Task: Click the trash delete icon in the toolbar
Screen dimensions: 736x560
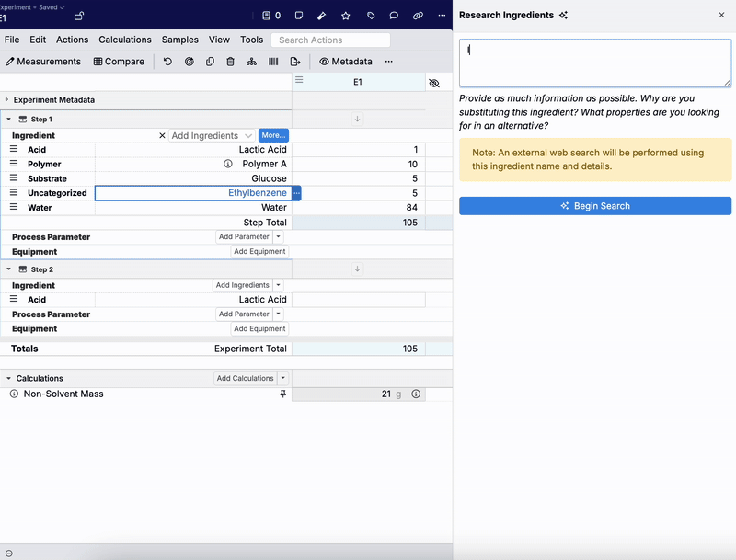Action: (230, 62)
